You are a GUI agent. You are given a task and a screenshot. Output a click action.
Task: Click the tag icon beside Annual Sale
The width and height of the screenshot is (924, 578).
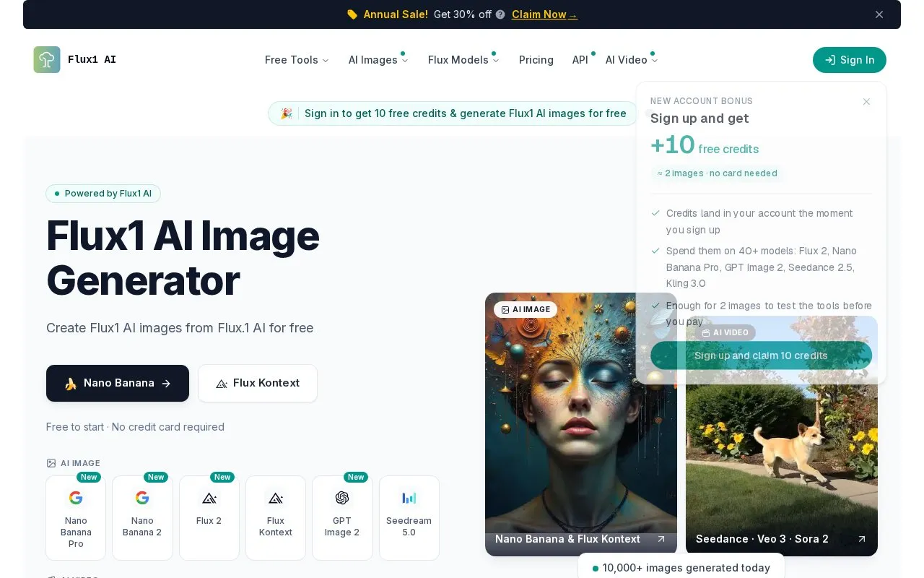[352, 14]
